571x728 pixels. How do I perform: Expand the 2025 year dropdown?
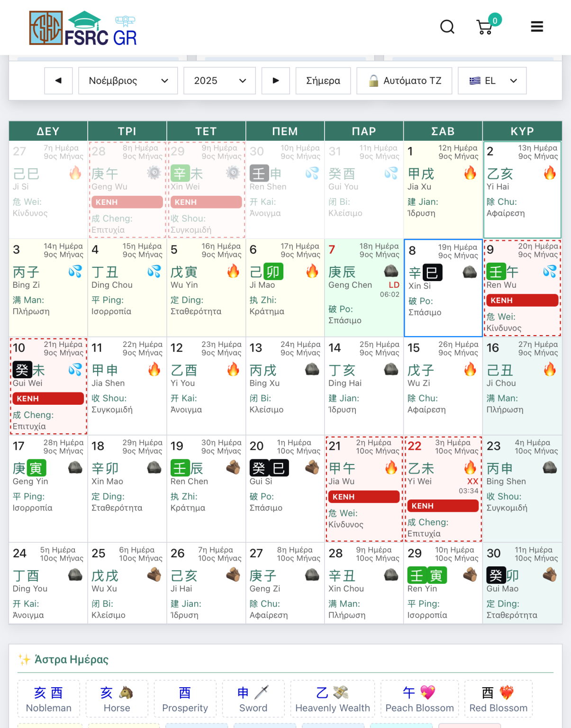click(219, 81)
